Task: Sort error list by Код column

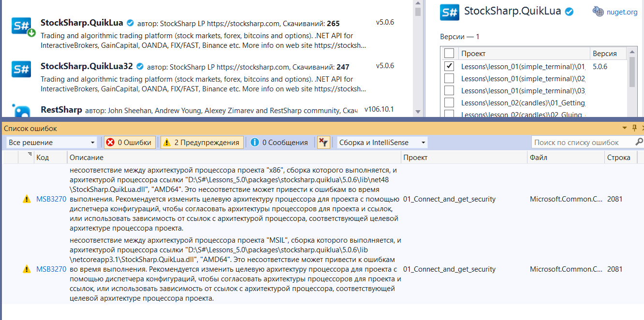Action: point(49,157)
